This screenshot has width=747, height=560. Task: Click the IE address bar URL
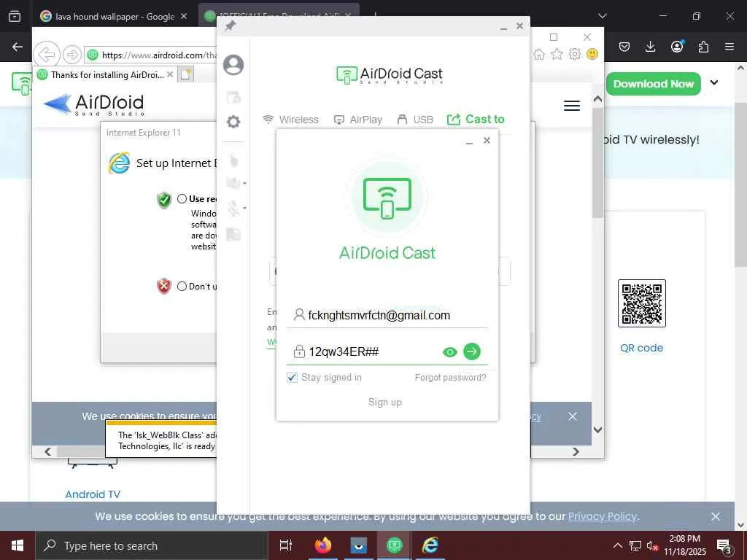tap(150, 55)
